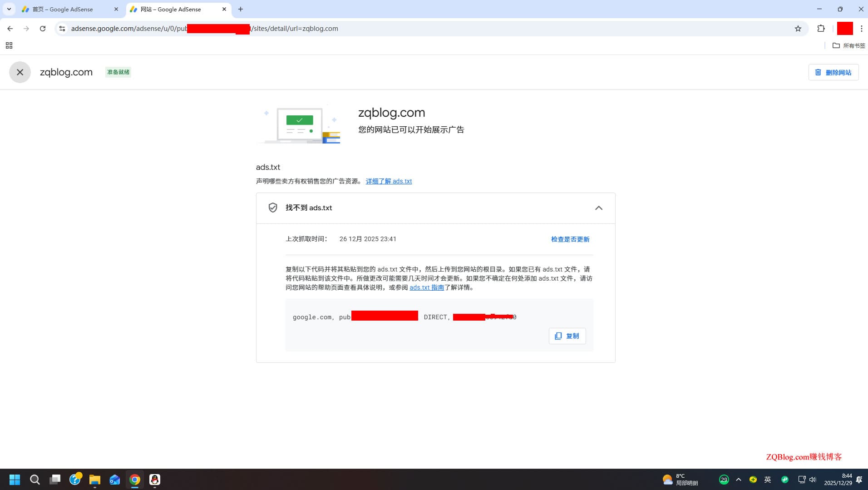Screen dimensions: 868x490
Task: Show hidden system tray icons
Action: (739, 480)
